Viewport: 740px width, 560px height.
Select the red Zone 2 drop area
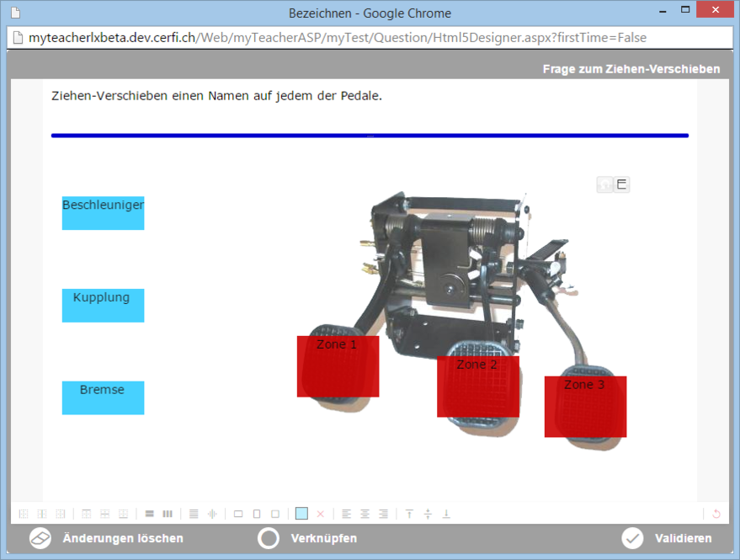click(477, 387)
